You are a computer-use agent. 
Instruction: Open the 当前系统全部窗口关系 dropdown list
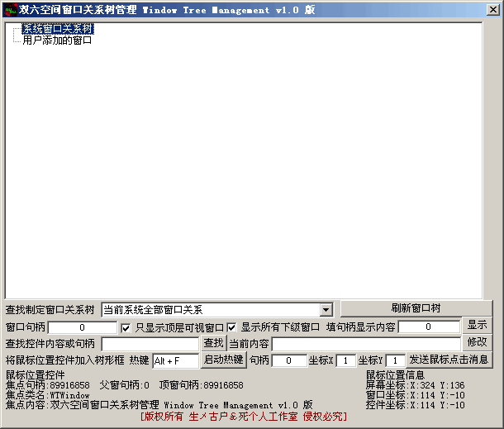326,310
